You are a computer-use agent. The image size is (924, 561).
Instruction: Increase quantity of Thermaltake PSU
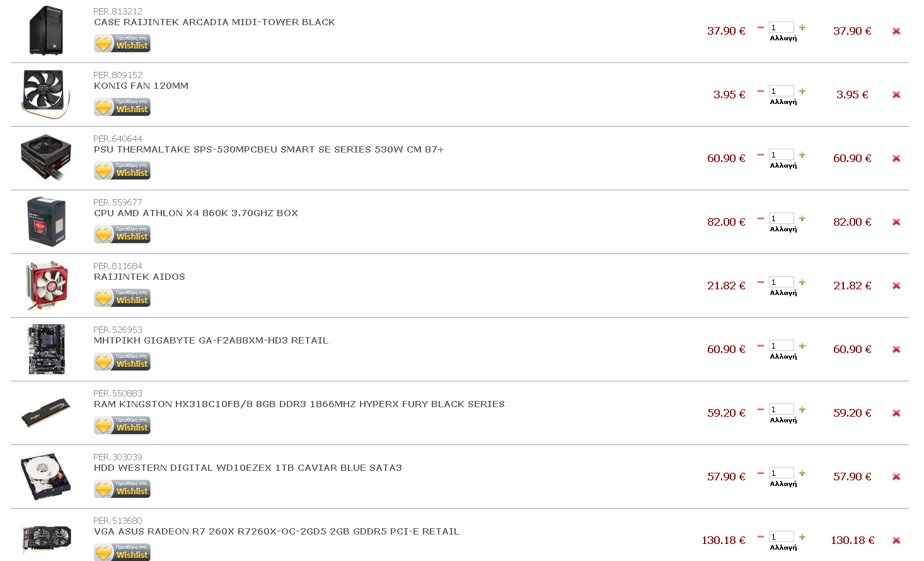(802, 154)
